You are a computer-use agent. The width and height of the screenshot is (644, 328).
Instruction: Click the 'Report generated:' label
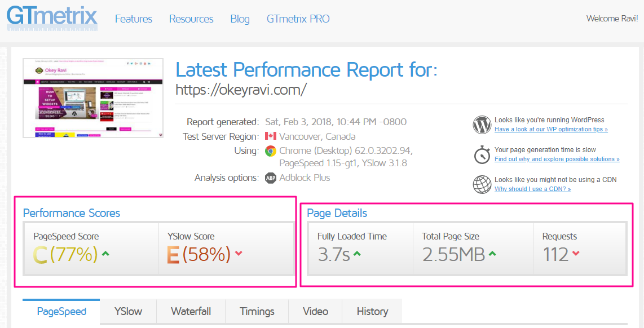(223, 122)
